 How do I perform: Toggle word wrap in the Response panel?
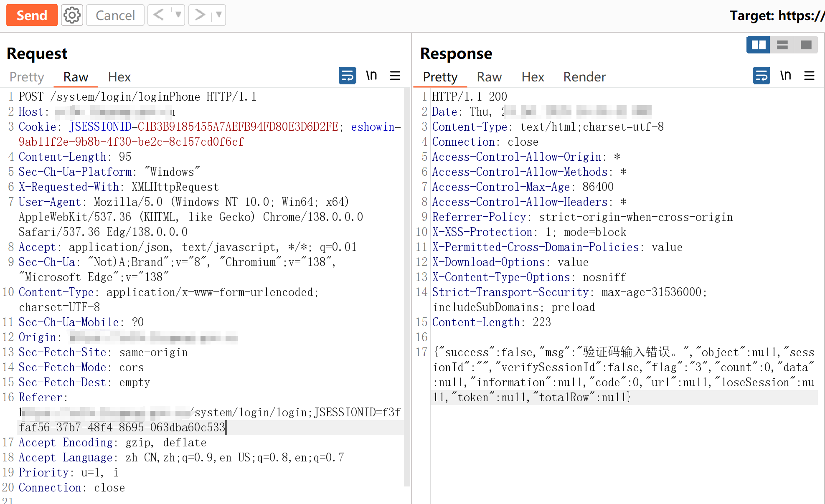[x=761, y=76]
